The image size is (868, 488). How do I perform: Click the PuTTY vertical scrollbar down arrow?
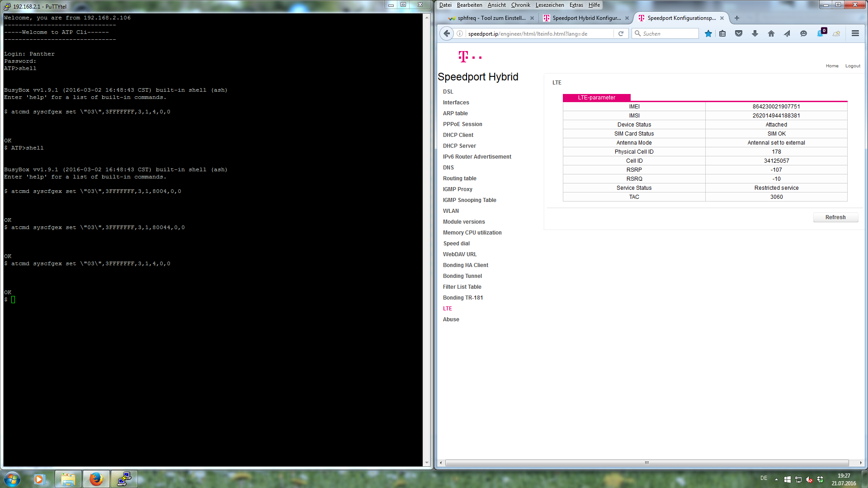(426, 463)
